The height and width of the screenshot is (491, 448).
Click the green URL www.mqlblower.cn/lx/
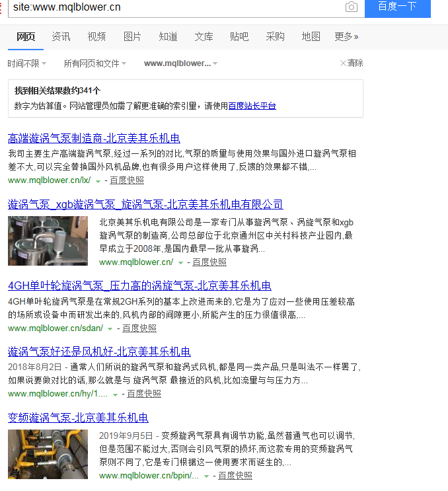coord(50,180)
